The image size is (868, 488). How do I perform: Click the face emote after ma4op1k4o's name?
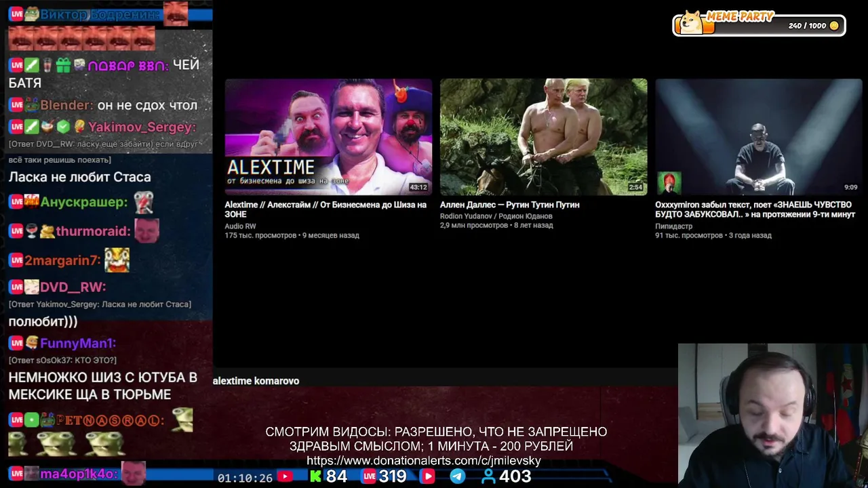(133, 473)
